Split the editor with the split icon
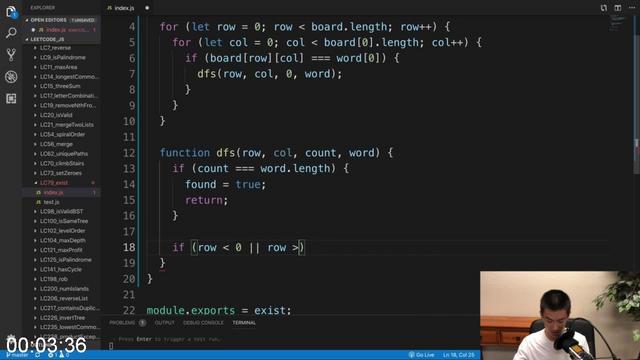Viewport: 640px width, 360px height. 618,8
